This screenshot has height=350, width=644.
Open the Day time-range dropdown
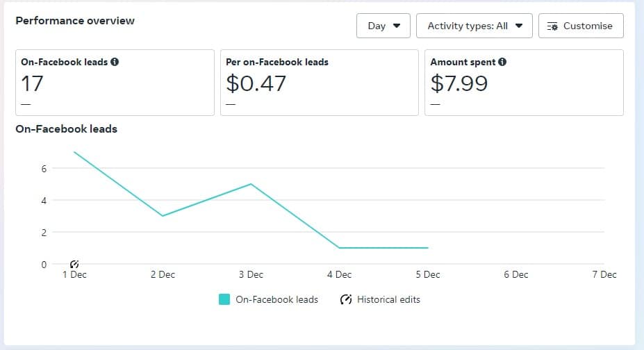point(383,26)
